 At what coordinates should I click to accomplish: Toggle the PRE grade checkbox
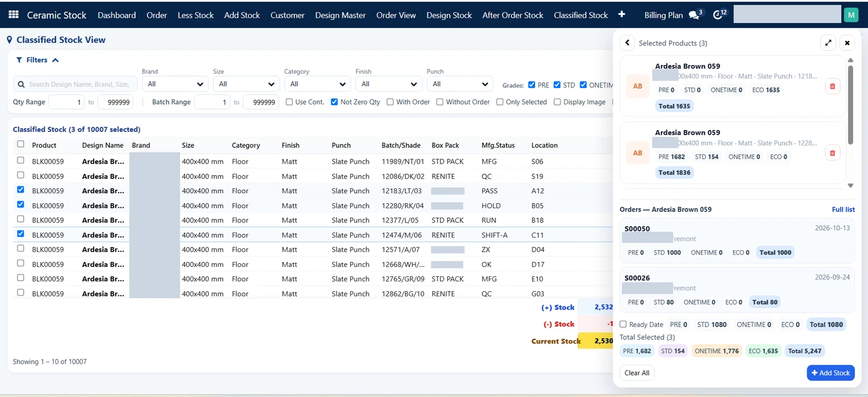coord(531,85)
